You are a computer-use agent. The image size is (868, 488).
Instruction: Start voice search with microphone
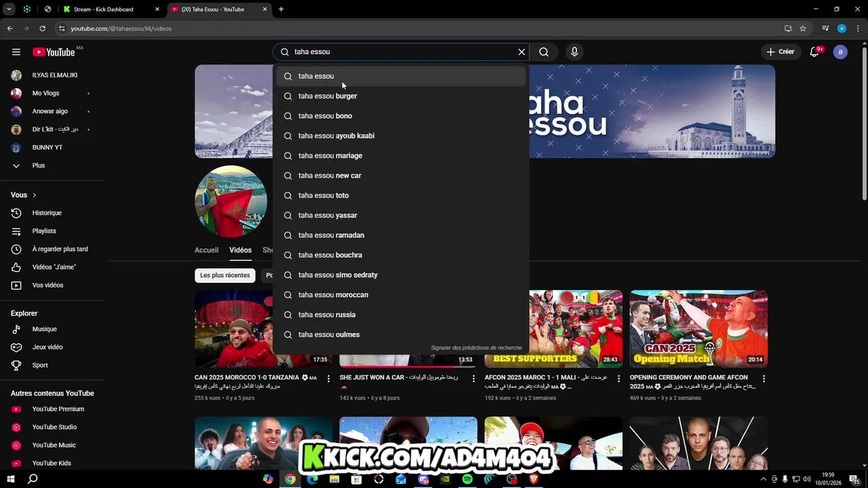coord(574,52)
